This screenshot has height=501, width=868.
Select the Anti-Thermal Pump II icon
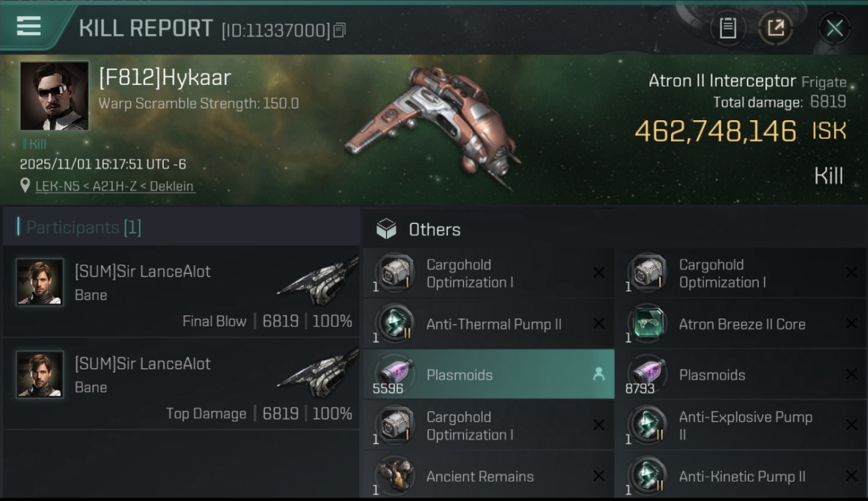pyautogui.click(x=395, y=324)
